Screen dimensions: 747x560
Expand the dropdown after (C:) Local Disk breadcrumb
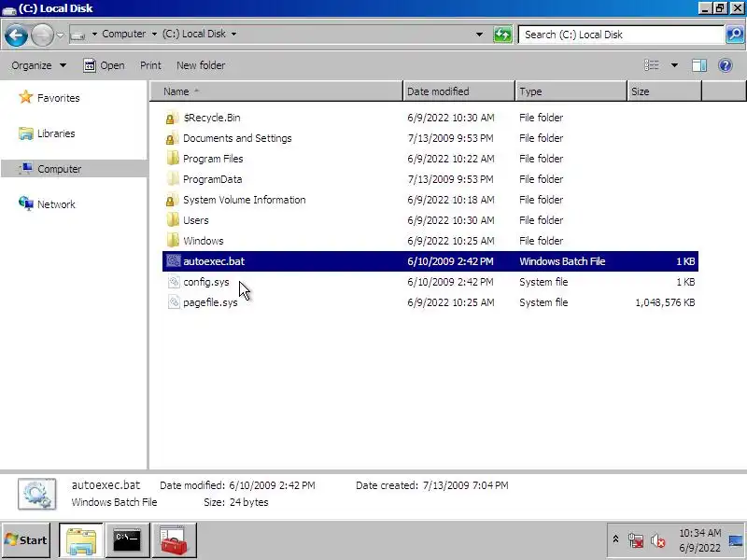(x=233, y=34)
